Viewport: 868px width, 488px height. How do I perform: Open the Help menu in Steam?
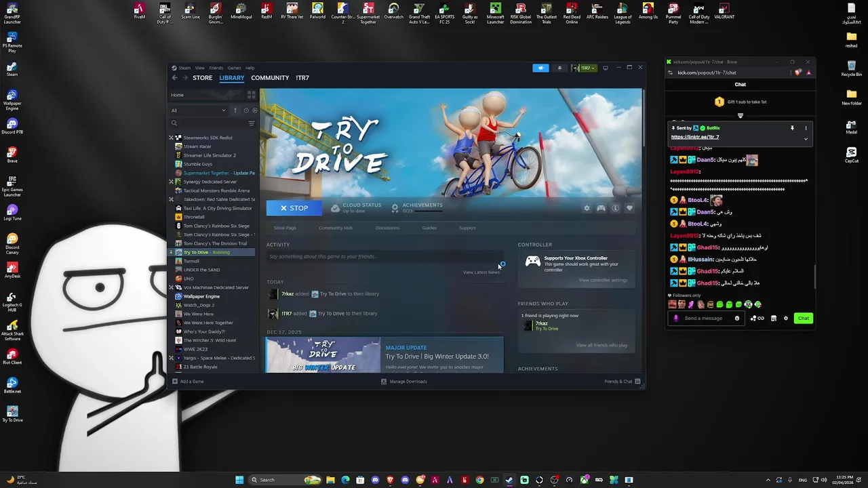pyautogui.click(x=250, y=68)
